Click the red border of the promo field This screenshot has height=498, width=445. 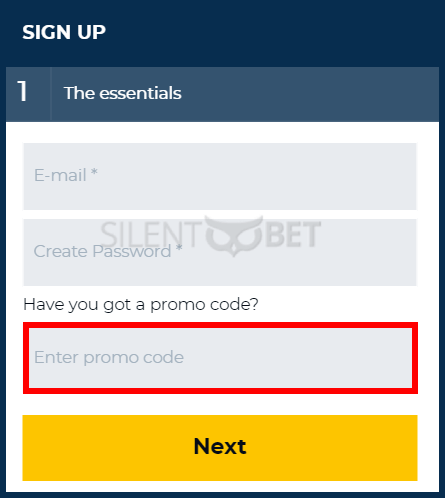220,325
